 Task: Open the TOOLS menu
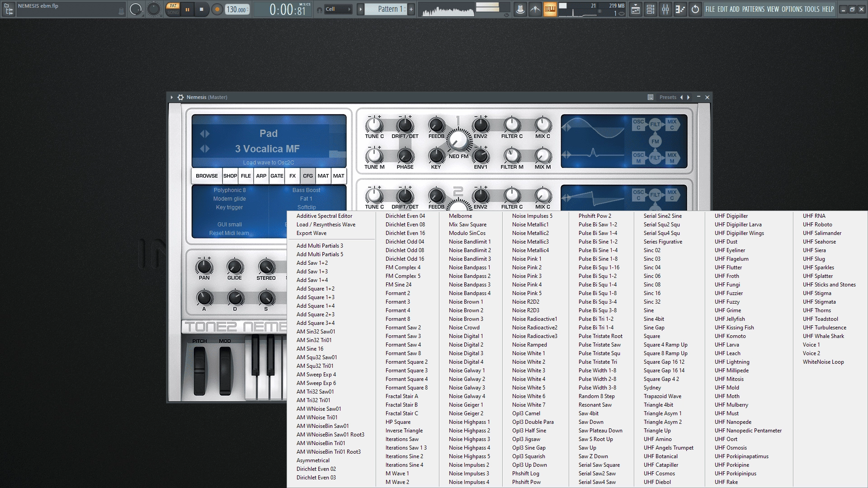[x=812, y=9]
